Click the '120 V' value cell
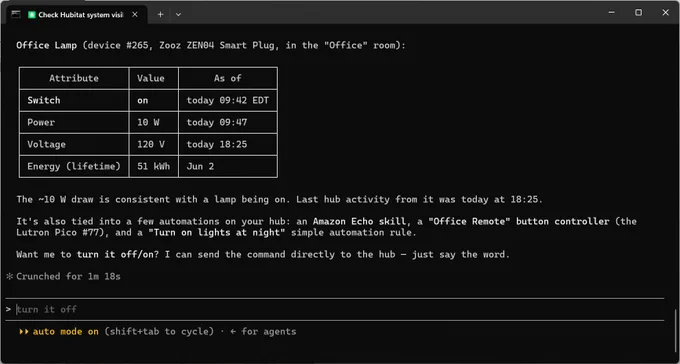Image resolution: width=680 pixels, height=364 pixels. [x=154, y=144]
